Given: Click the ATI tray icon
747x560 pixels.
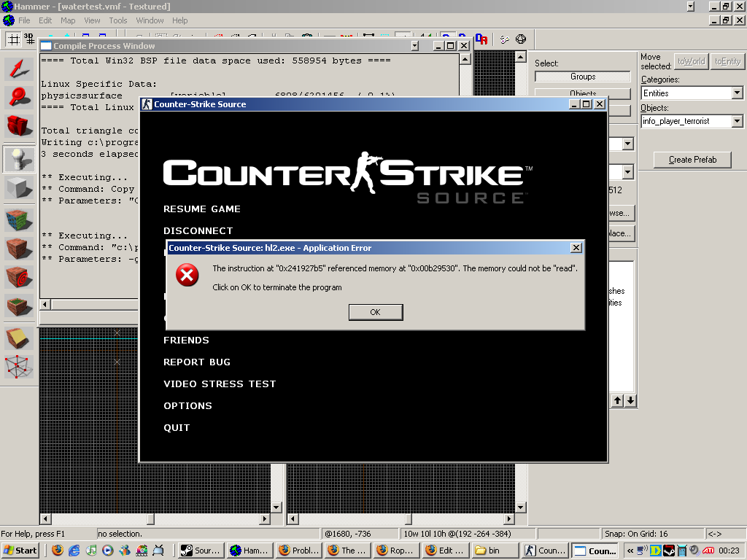Looking at the screenshot, I should tap(708, 551).
